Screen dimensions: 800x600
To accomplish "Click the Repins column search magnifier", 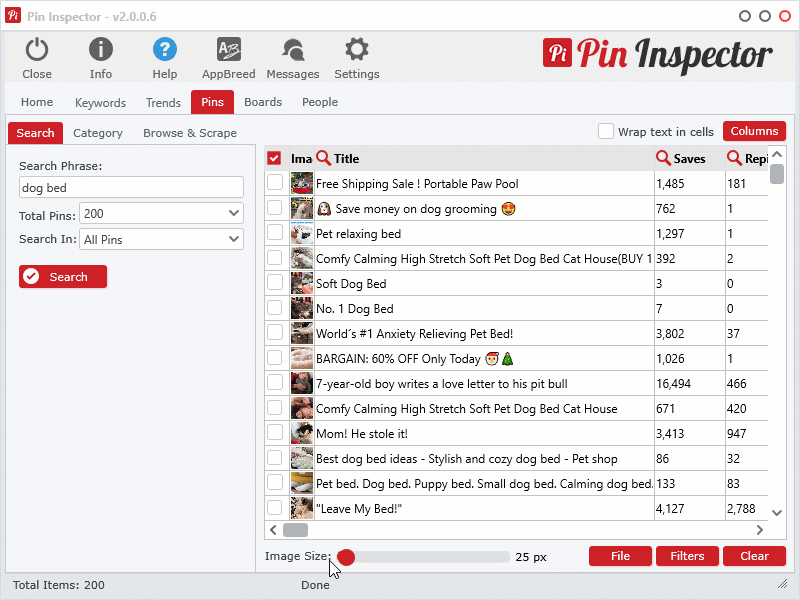I will 734,158.
